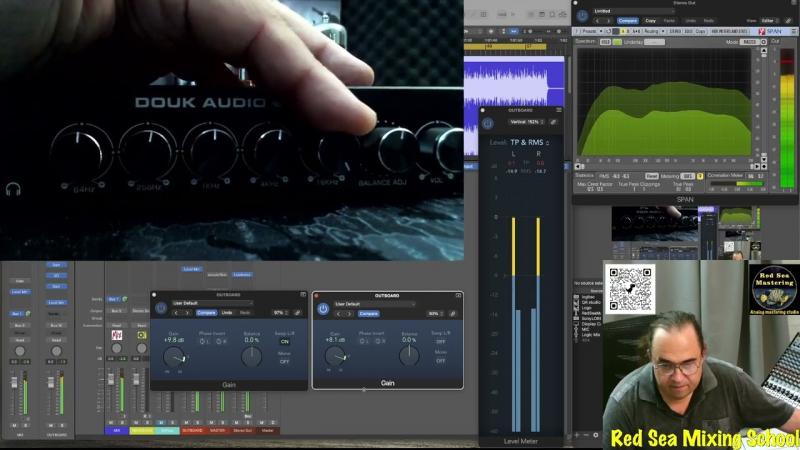This screenshot has height=450, width=800.
Task: Click next preset arrow in SPAN header
Action: point(608,21)
